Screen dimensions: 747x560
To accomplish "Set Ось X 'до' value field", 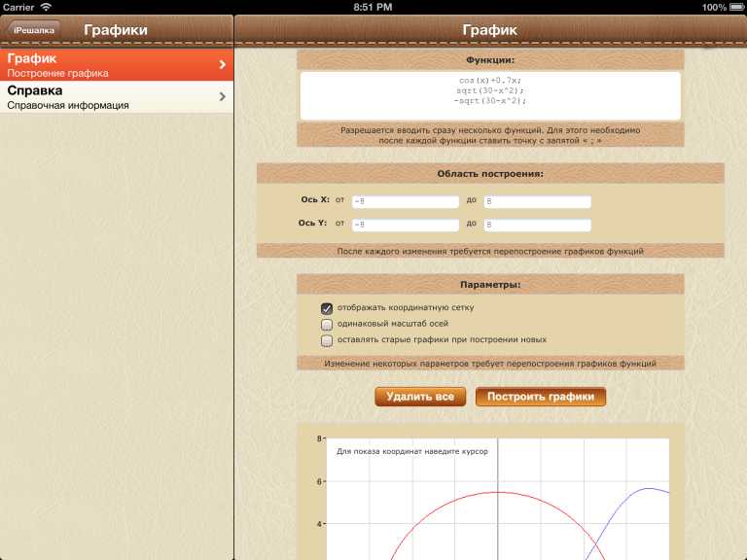I will (x=537, y=201).
